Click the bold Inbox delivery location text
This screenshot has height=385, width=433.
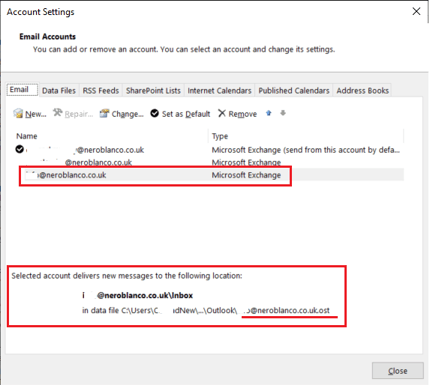click(138, 295)
